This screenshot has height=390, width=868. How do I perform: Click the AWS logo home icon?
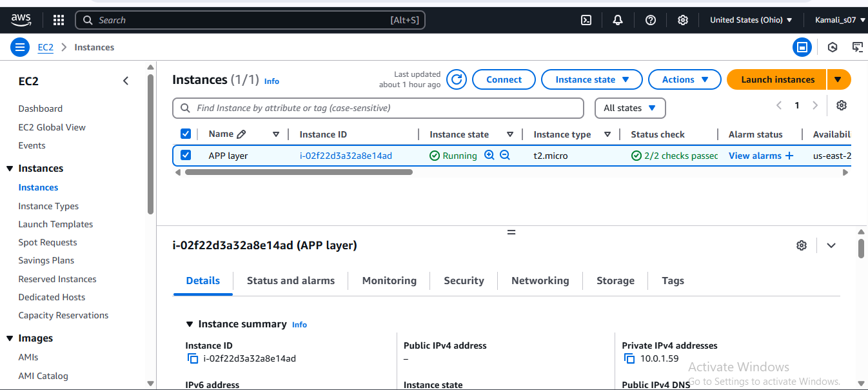click(21, 20)
